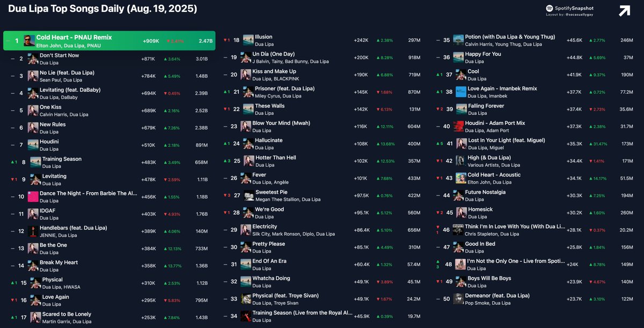Screen dimensions: 644x328
Task: Select song title These Walls
Action: click(270, 106)
